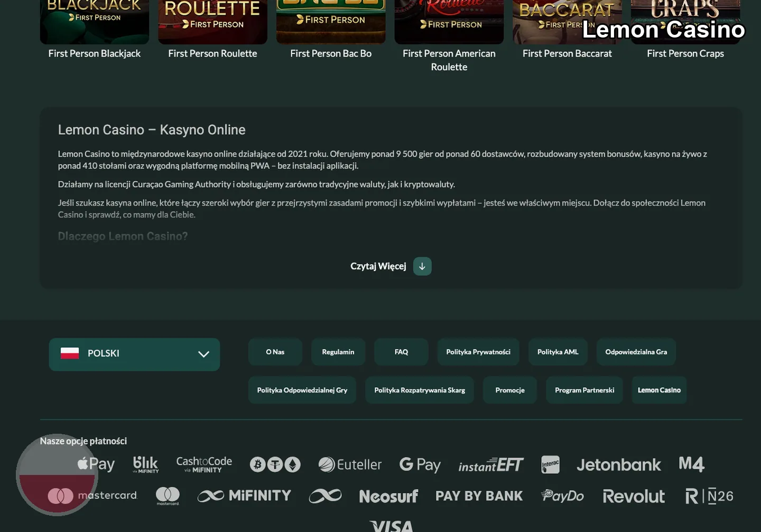Click the 'First Person Blackjack' title text
Screen dimensions: 761x532
[x=95, y=53]
